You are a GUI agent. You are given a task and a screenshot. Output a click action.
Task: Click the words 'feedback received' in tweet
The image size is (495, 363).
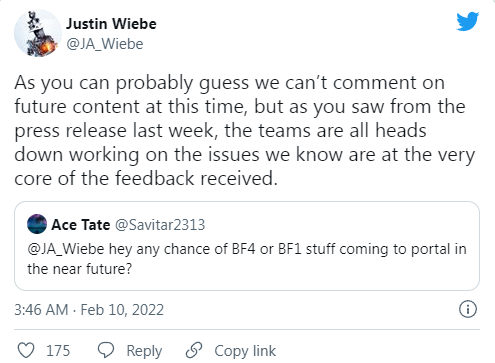click(196, 178)
